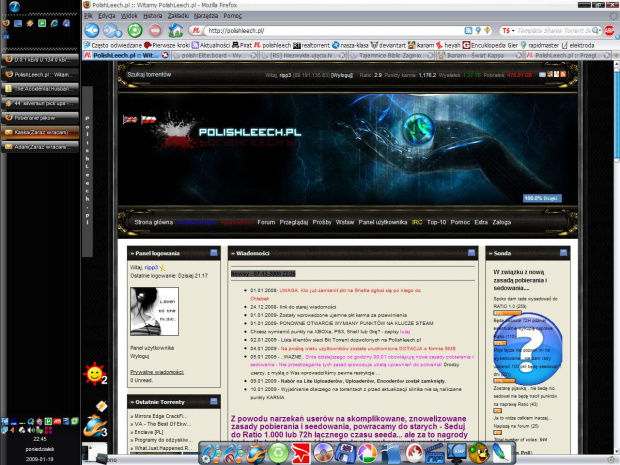This screenshot has width=620, height=465.
Task: Click the Firefox forward arrow button
Action: point(110,30)
